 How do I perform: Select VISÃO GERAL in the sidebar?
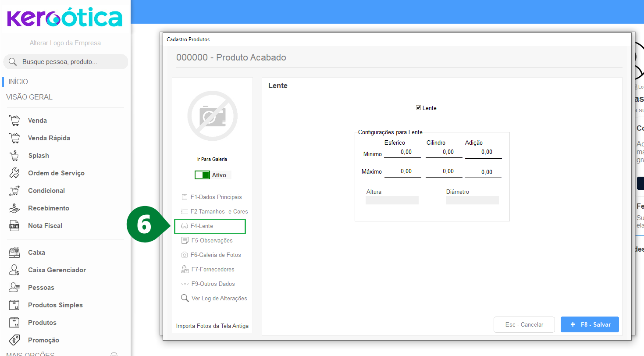click(29, 97)
